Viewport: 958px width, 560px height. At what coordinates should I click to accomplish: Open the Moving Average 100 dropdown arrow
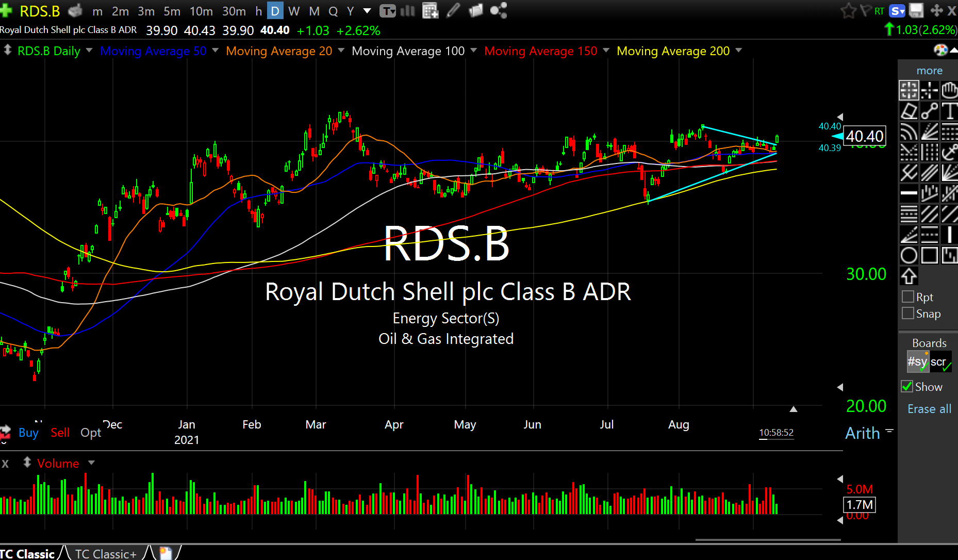point(473,51)
